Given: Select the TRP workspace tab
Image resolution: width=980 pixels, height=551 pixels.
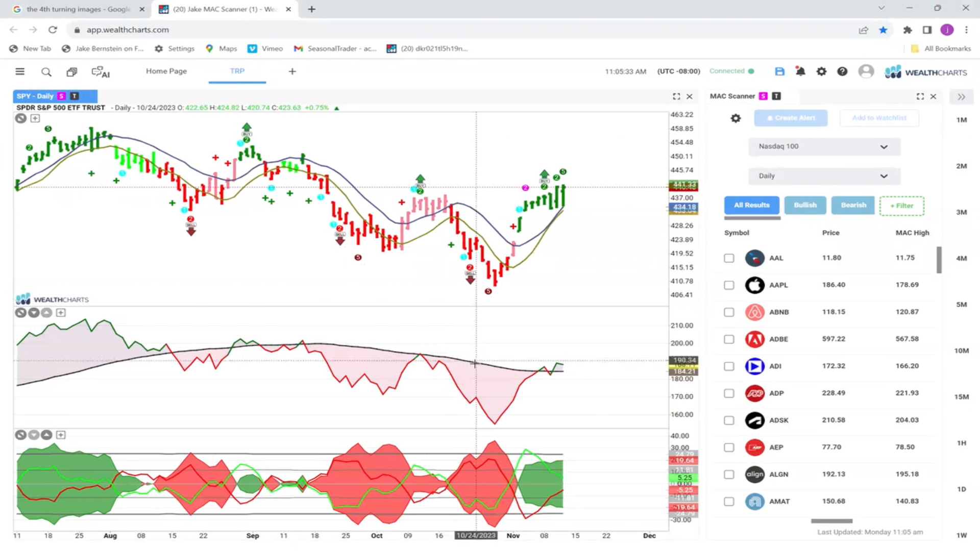Looking at the screenshot, I should point(237,71).
